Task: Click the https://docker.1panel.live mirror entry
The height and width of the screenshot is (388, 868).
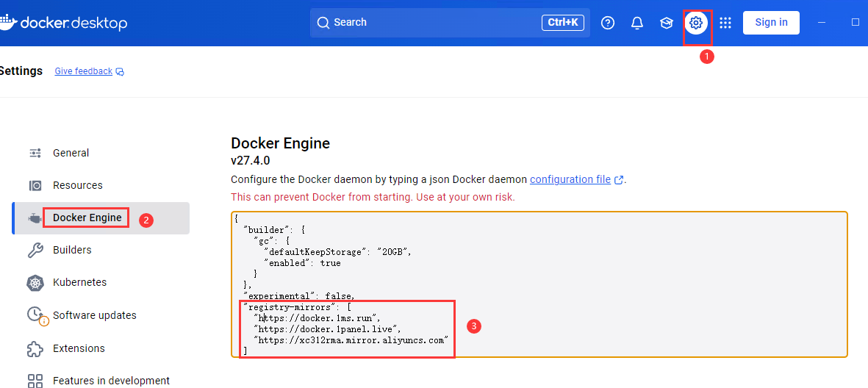Action: pyautogui.click(x=327, y=329)
